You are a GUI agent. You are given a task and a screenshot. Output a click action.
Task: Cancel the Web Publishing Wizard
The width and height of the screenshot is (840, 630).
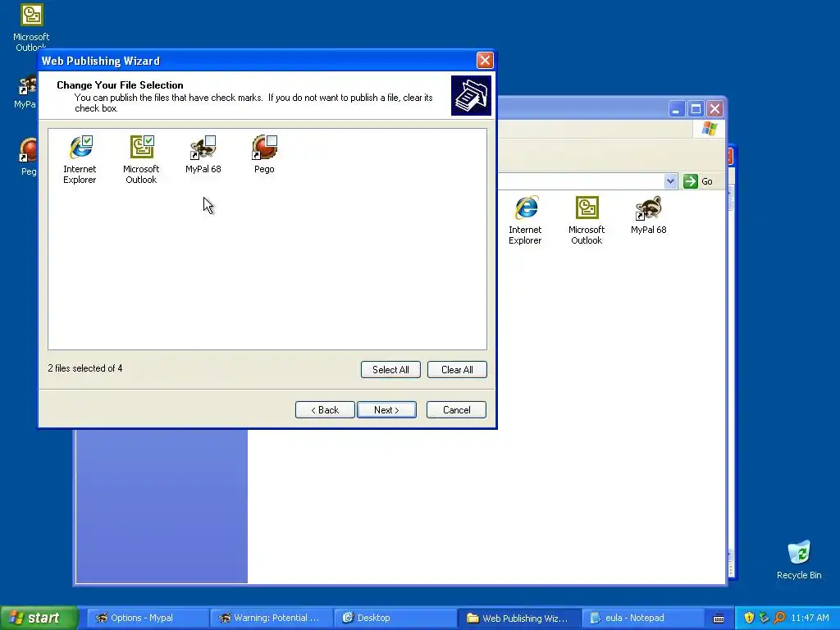pos(456,410)
